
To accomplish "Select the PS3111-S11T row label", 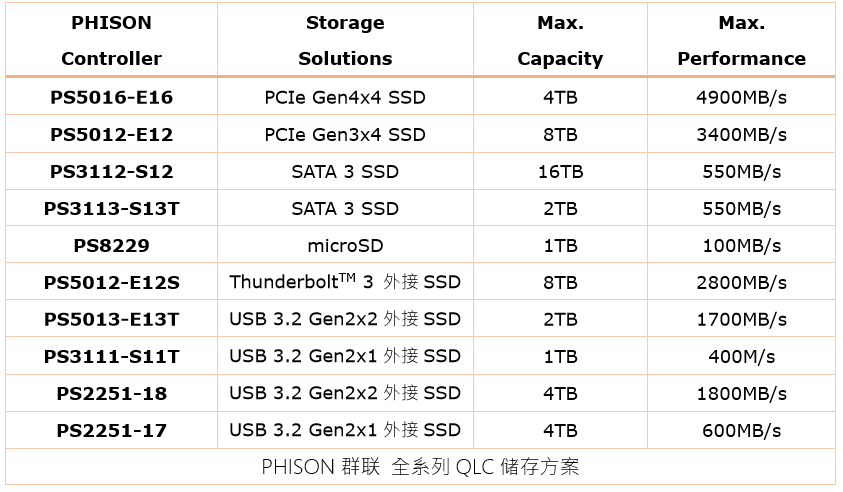I will 111,357.
